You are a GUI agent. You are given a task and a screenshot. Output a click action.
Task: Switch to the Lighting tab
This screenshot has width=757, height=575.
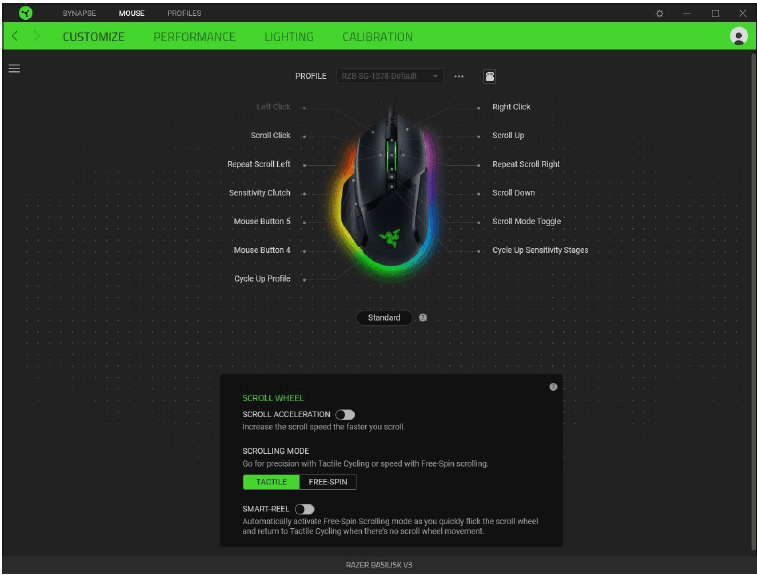289,37
